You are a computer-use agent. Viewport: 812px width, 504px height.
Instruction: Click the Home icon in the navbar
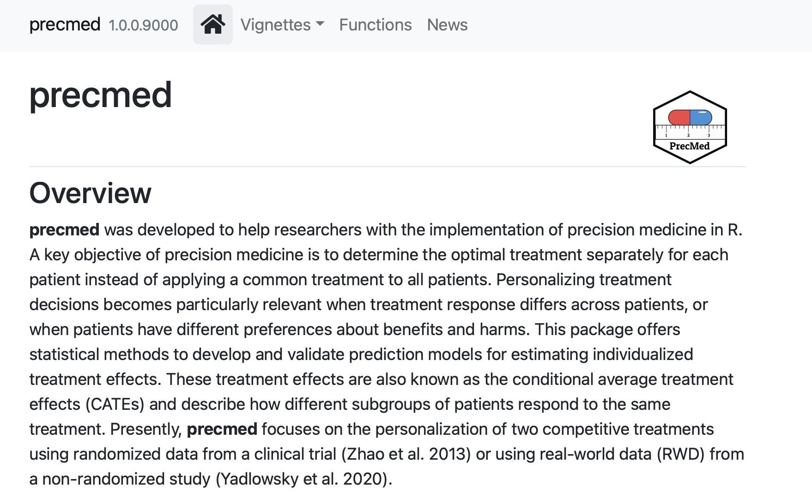(x=212, y=24)
